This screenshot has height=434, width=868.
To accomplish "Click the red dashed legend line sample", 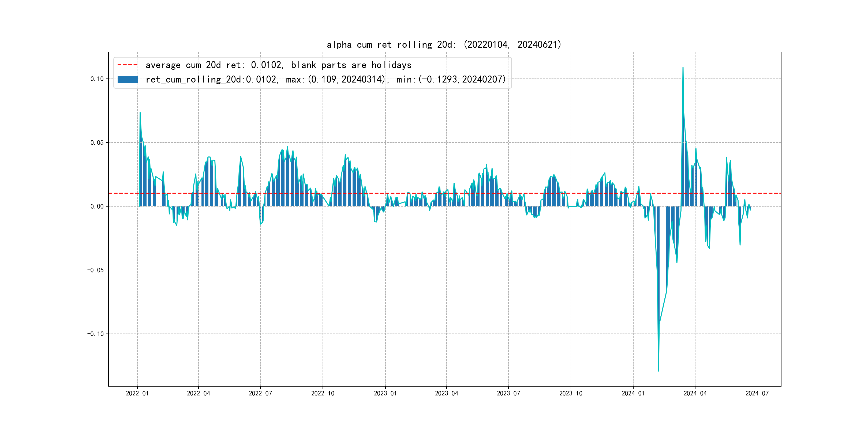I will [x=127, y=65].
